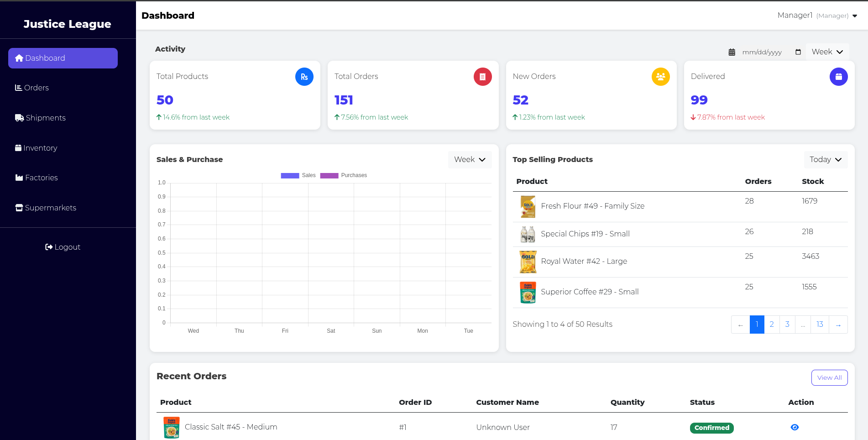Click the mm/dd/yyyy date input field
Screen dimensions: 868x440
pyautogui.click(x=771, y=52)
